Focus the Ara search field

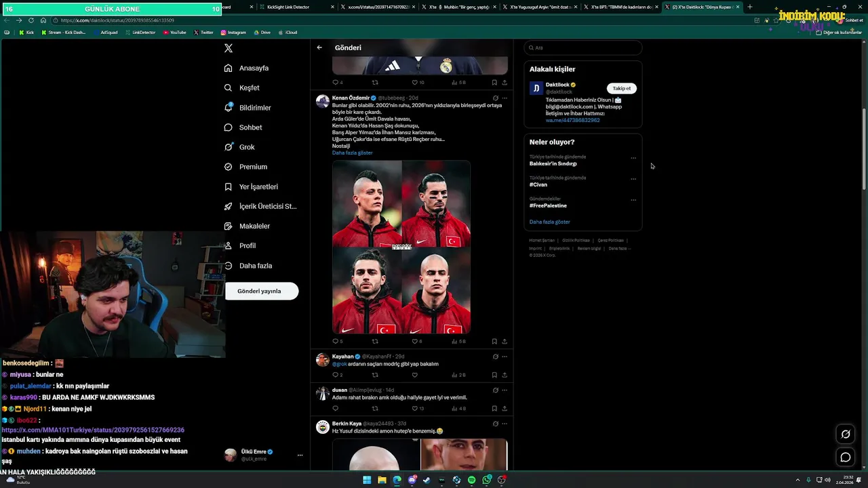tap(583, 47)
